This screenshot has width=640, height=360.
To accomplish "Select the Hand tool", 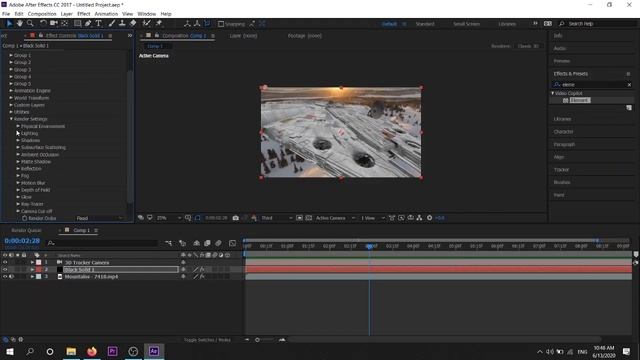I will [20, 24].
